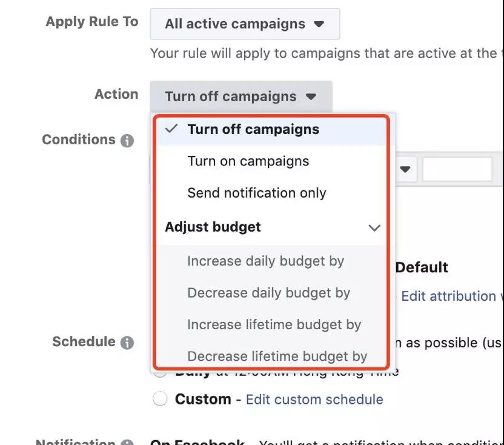Screen dimensions: 504x445
Task: Select Increase daily budget by
Action: tap(265, 261)
